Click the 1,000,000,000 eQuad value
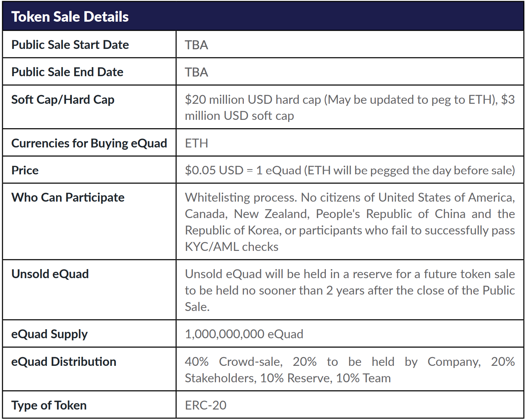The width and height of the screenshot is (526, 420). pos(244,334)
